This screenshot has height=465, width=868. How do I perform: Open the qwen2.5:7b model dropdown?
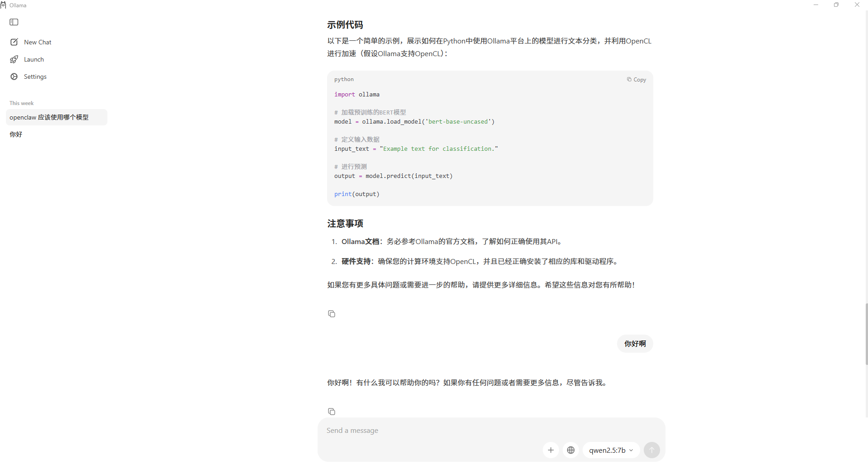tap(611, 450)
